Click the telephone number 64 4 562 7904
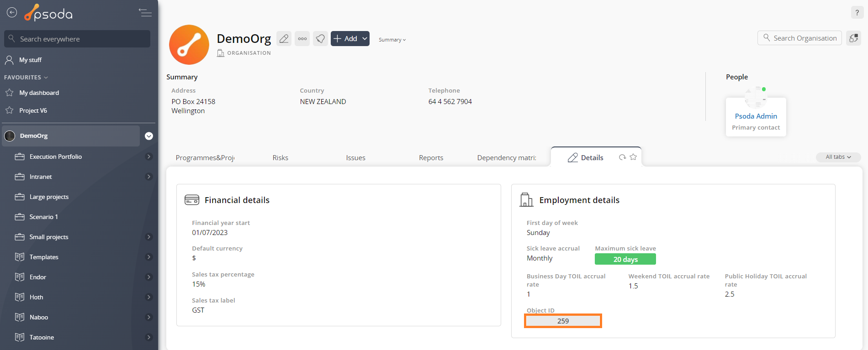Viewport: 868px width, 350px height. click(x=450, y=102)
